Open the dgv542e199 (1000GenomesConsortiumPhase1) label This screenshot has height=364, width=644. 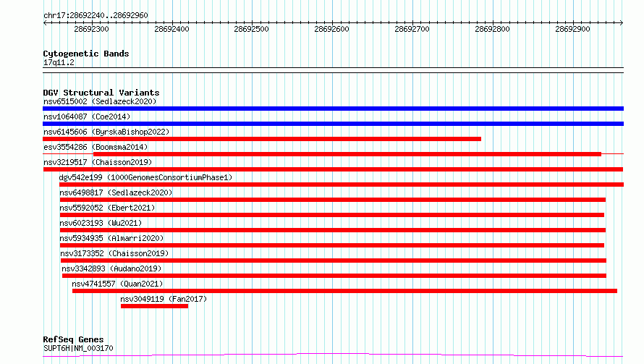point(145,177)
